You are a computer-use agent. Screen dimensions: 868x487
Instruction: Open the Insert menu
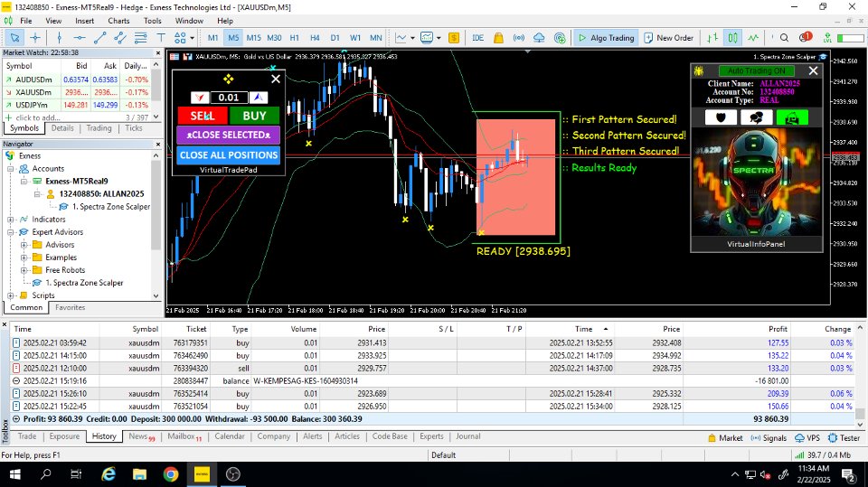point(85,21)
